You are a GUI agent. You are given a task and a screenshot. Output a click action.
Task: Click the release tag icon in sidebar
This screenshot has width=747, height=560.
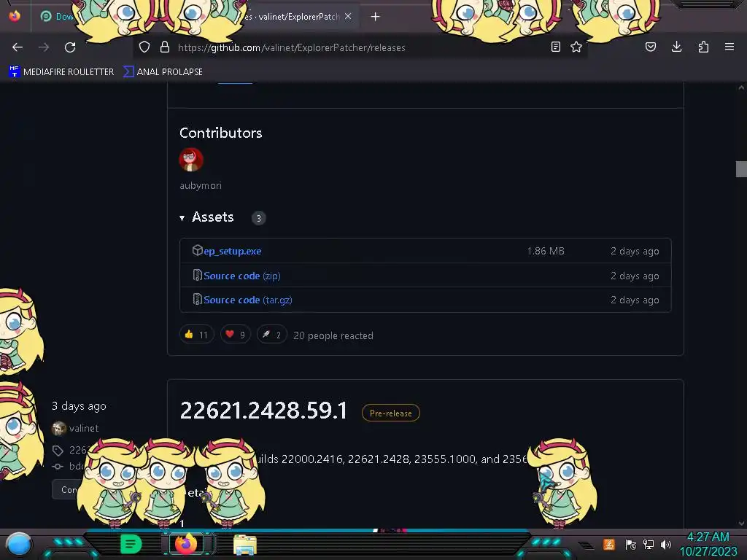click(x=58, y=451)
